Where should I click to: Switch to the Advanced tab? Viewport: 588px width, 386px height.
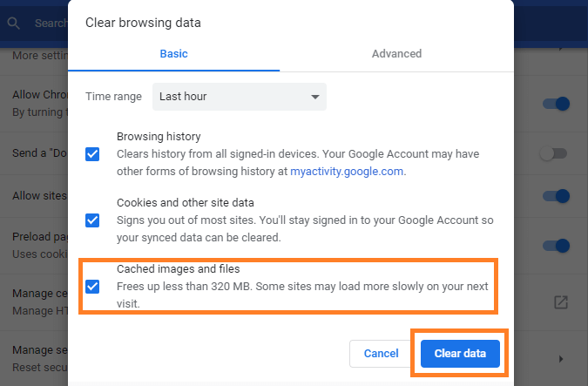(x=396, y=54)
